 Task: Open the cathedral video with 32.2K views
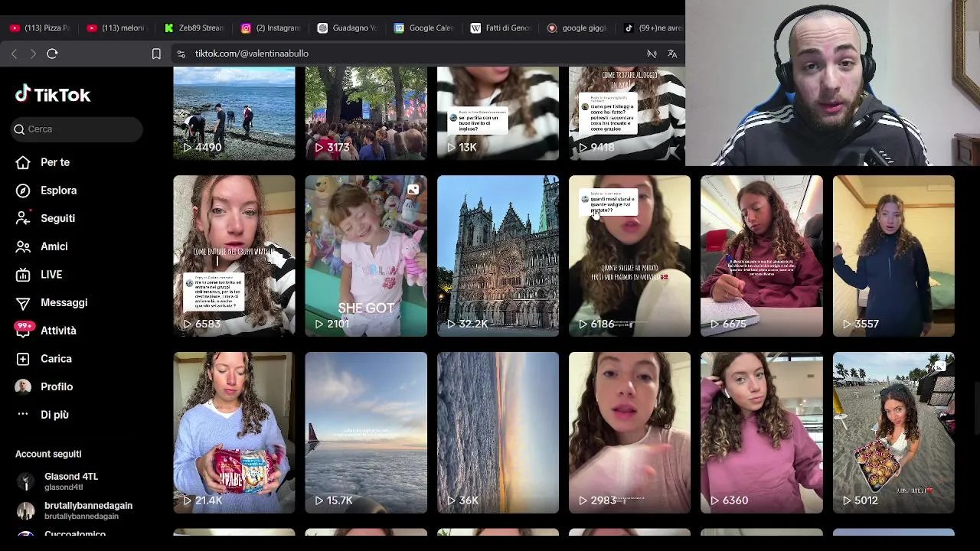click(x=498, y=256)
